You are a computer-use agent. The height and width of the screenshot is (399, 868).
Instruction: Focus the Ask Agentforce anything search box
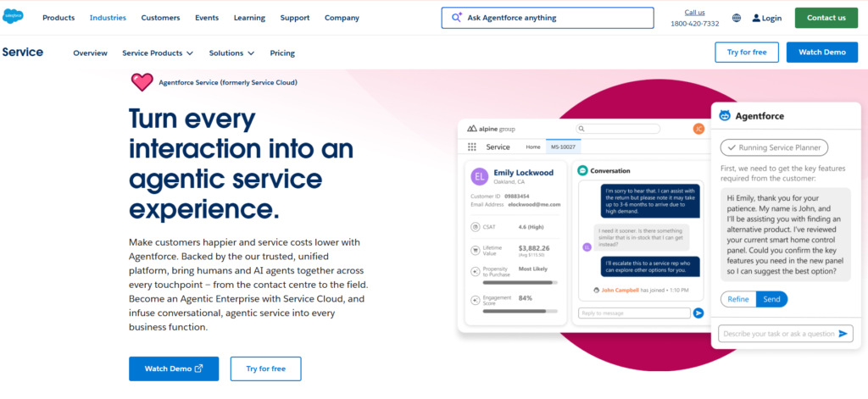tap(548, 18)
